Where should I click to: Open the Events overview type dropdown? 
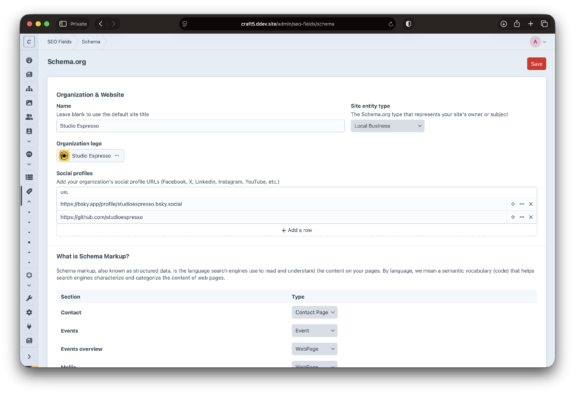(x=314, y=349)
